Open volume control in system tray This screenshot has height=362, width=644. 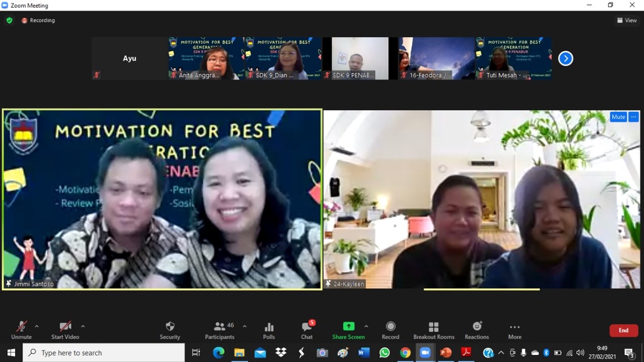(580, 353)
